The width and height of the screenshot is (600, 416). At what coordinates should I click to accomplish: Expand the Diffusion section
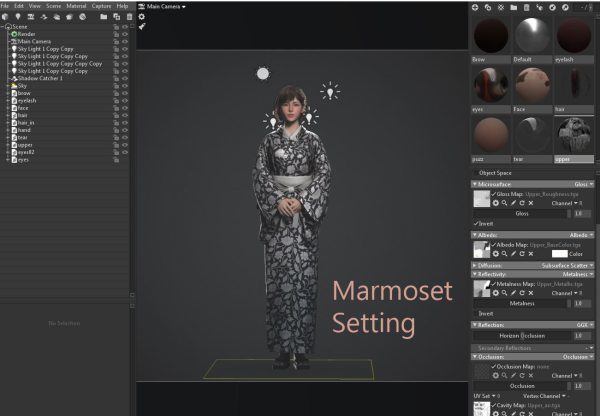[x=474, y=265]
